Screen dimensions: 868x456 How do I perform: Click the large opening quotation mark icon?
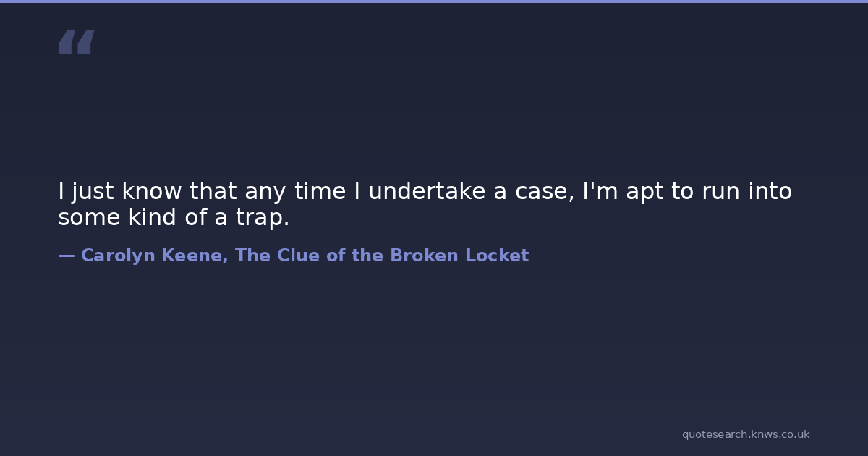76,43
